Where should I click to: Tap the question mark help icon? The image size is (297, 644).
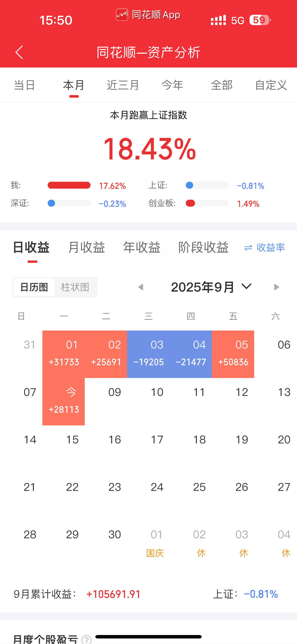[x=87, y=639]
